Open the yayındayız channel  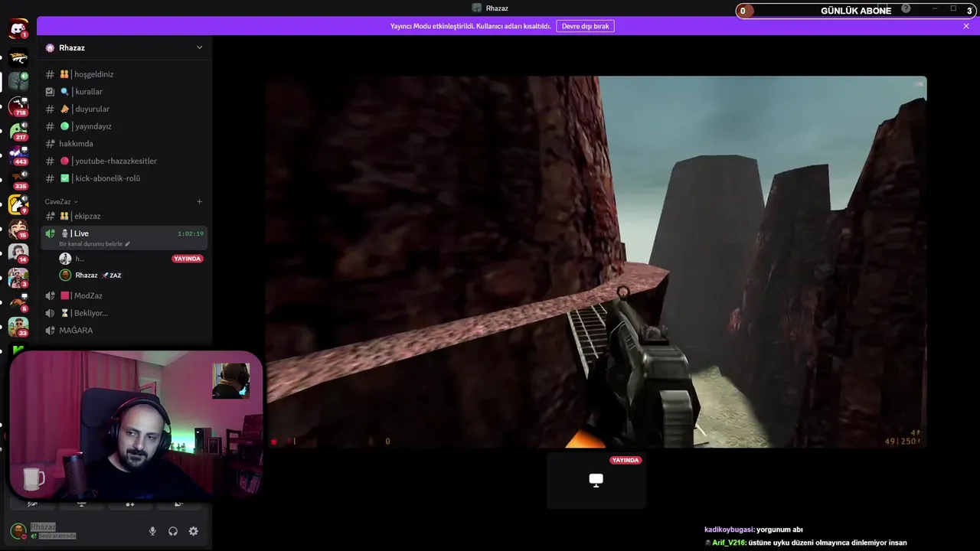point(124,126)
